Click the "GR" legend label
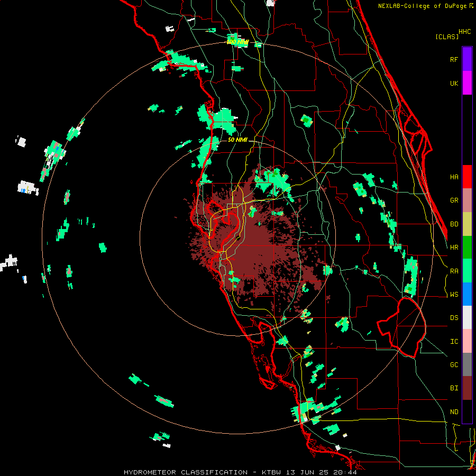The height and width of the screenshot is (476, 476). [x=454, y=200]
